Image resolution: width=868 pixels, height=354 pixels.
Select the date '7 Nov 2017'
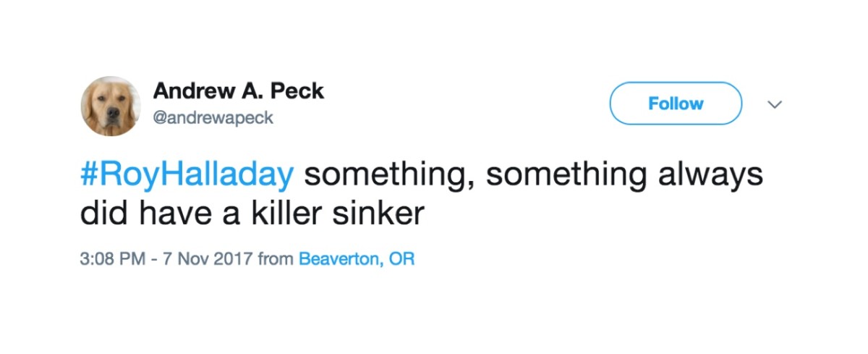(207, 258)
